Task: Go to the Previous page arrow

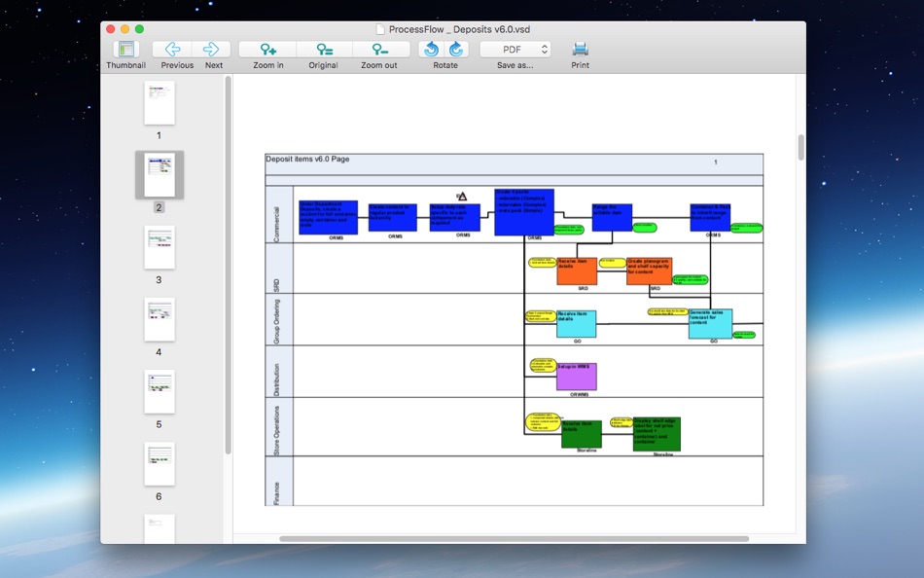Action: click(x=173, y=49)
